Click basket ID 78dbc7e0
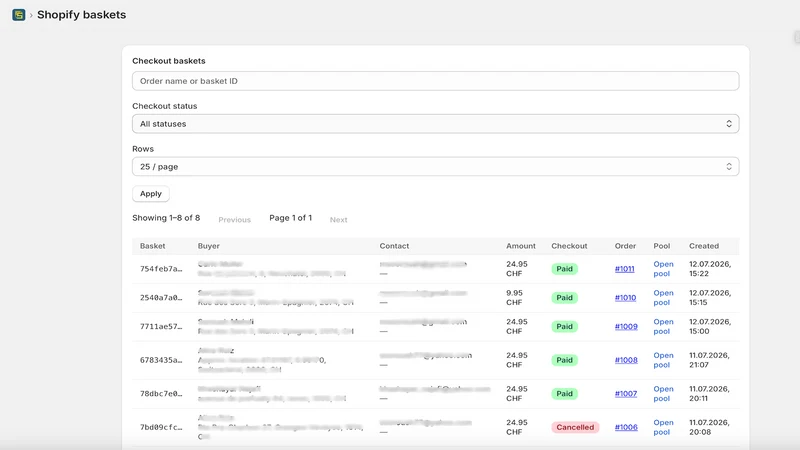Image resolution: width=800 pixels, height=450 pixels. pyautogui.click(x=161, y=394)
